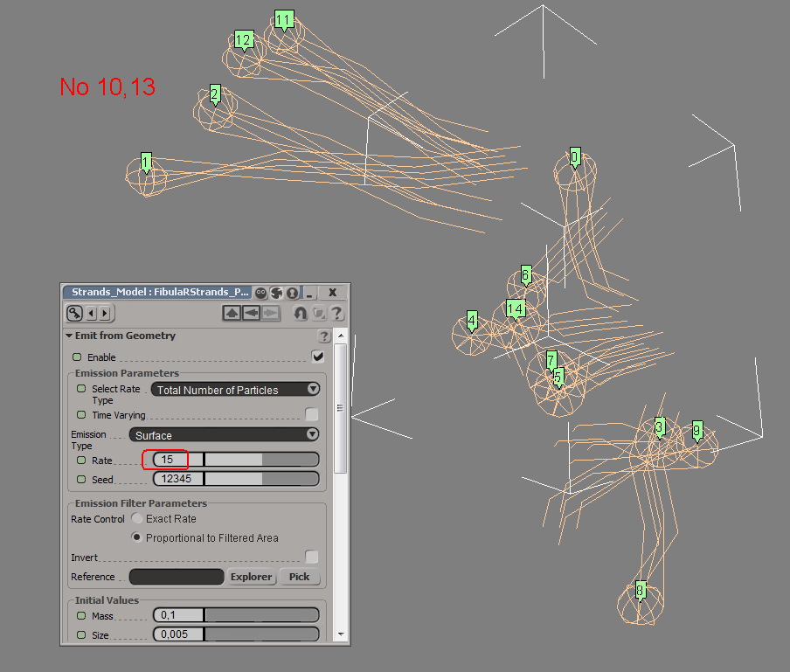Click the Pick button
This screenshot has height=672, width=790.
click(x=299, y=577)
